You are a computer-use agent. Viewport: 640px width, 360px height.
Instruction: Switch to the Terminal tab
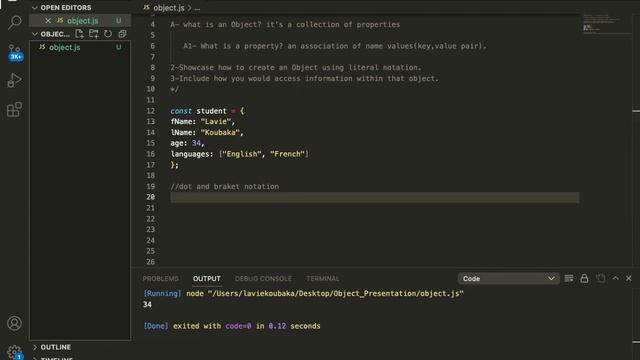pos(322,278)
